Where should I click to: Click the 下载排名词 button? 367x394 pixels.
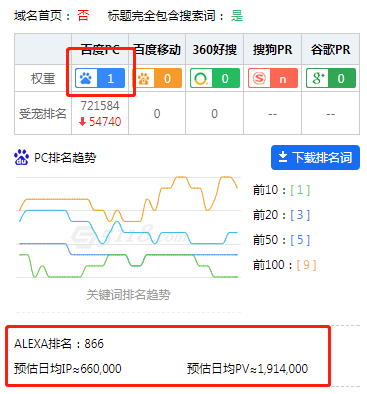[315, 157]
